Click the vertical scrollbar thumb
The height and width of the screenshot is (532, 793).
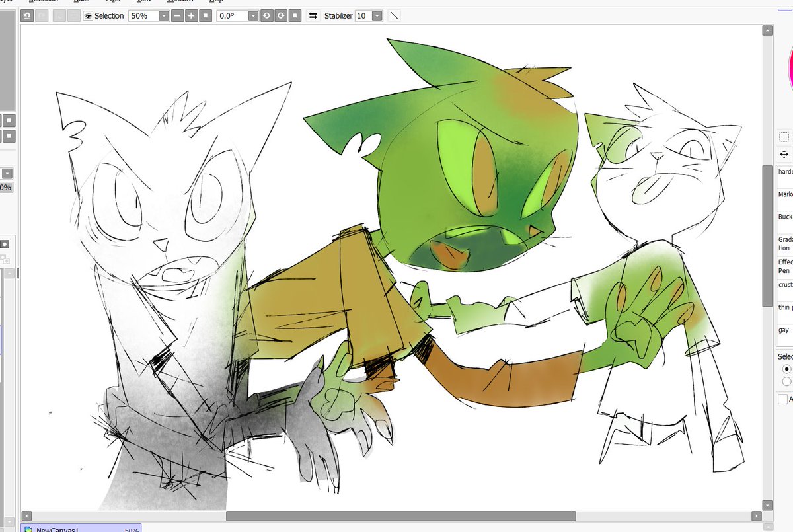point(767,235)
